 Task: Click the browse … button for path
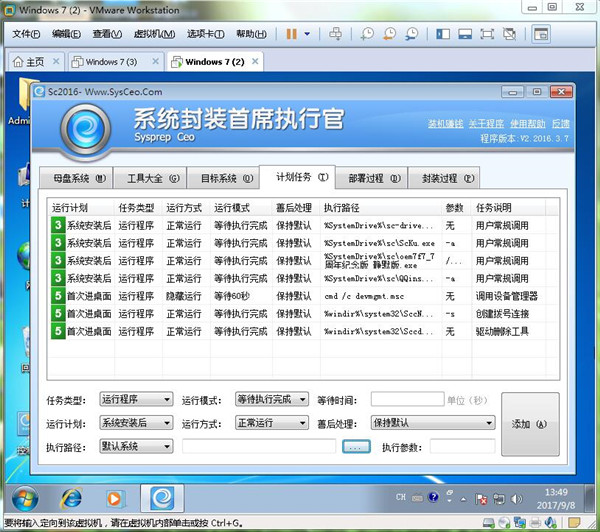click(x=356, y=446)
